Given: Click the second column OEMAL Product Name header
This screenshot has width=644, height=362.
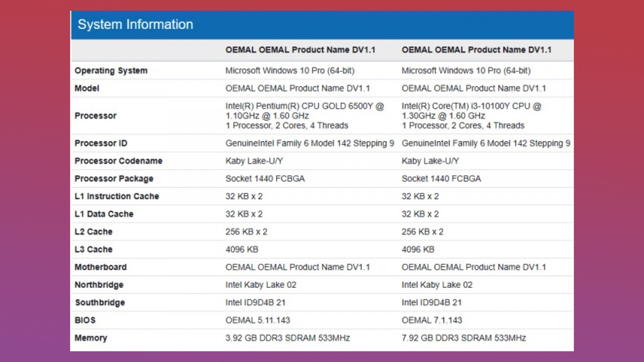Looking at the screenshot, I should click(476, 50).
